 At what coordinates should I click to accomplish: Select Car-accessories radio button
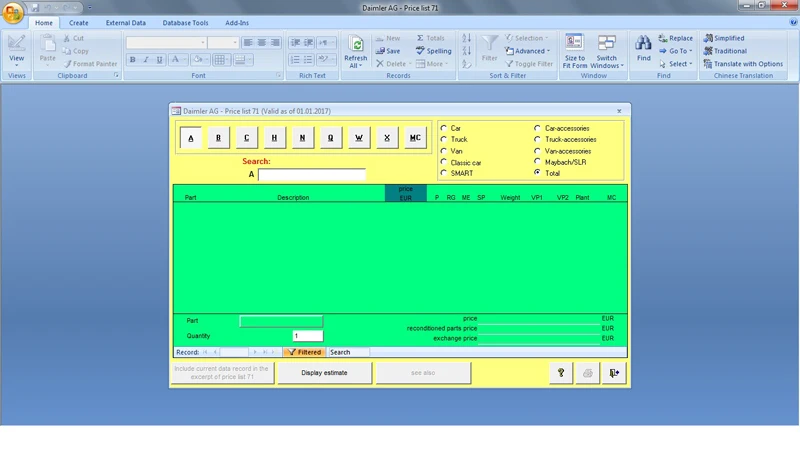537,128
